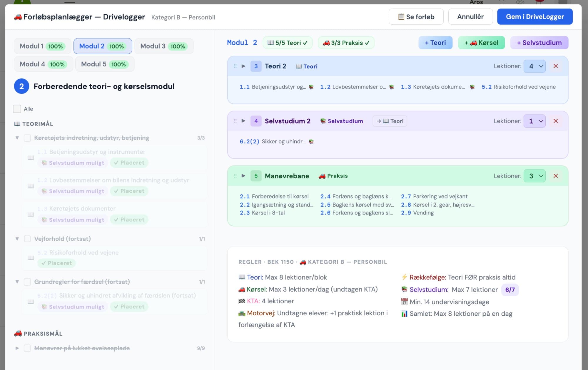The image size is (588, 370).
Task: Expand the Selvstudium 2 block details
Action: [x=243, y=121]
